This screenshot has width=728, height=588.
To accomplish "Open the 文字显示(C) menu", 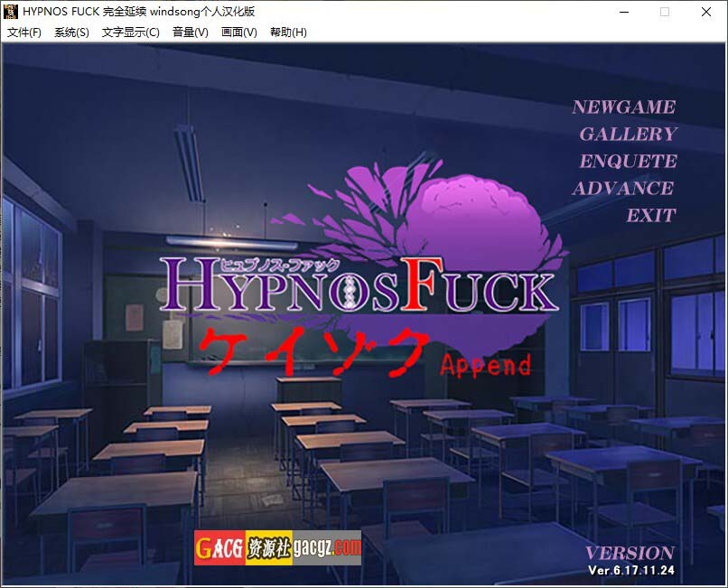I will [130, 32].
